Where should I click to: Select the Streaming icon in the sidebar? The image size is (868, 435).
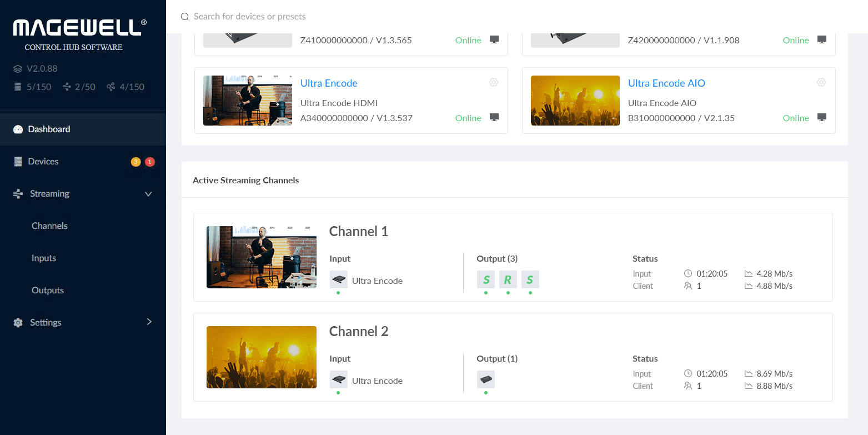click(x=17, y=193)
